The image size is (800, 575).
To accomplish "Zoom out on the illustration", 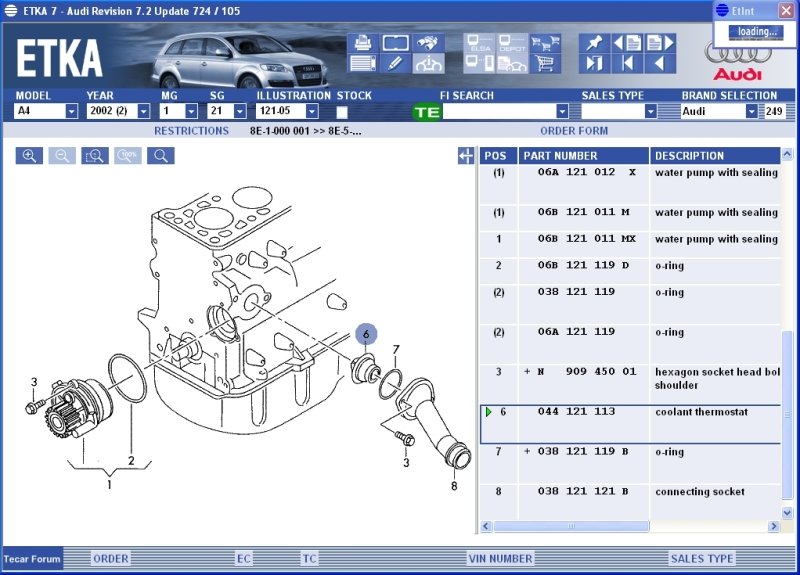I will click(x=62, y=156).
